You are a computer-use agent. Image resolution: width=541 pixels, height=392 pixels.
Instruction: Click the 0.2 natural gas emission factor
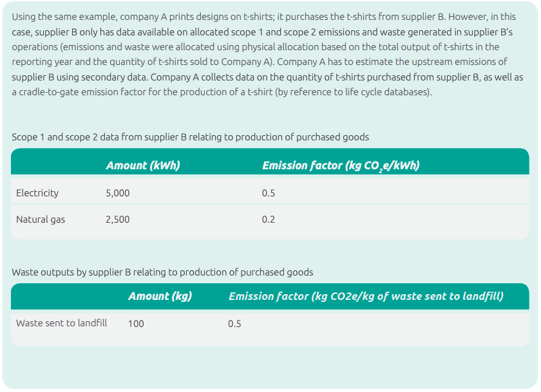click(x=269, y=219)
